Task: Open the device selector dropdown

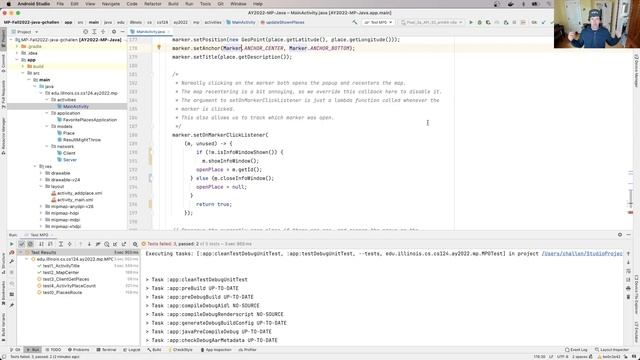Action: pos(432,22)
